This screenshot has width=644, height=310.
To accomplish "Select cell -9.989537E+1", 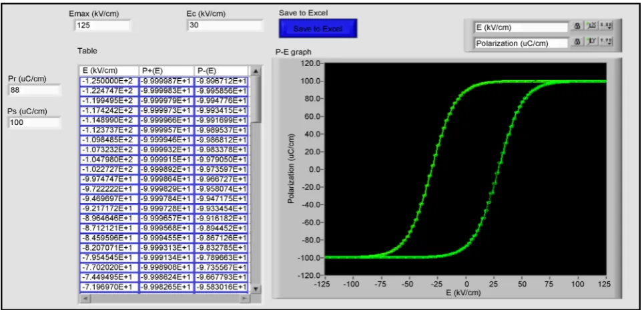I will [x=222, y=130].
